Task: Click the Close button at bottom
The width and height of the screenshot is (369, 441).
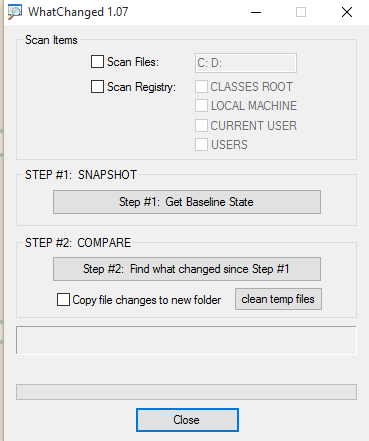Action: click(187, 420)
